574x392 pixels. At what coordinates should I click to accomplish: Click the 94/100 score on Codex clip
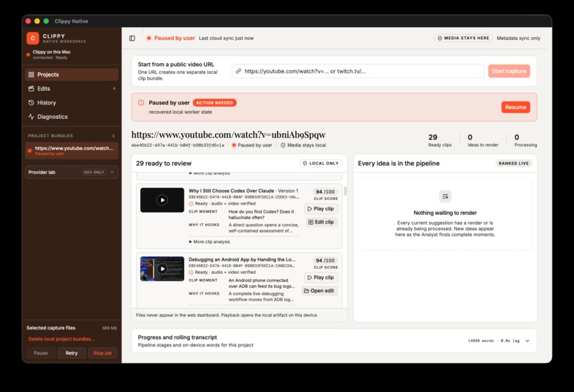point(325,191)
